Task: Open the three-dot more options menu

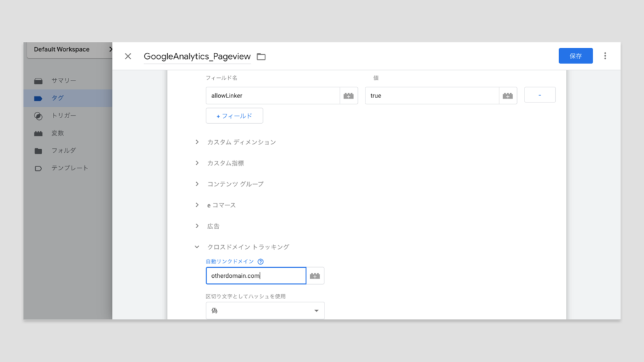Action: click(605, 56)
